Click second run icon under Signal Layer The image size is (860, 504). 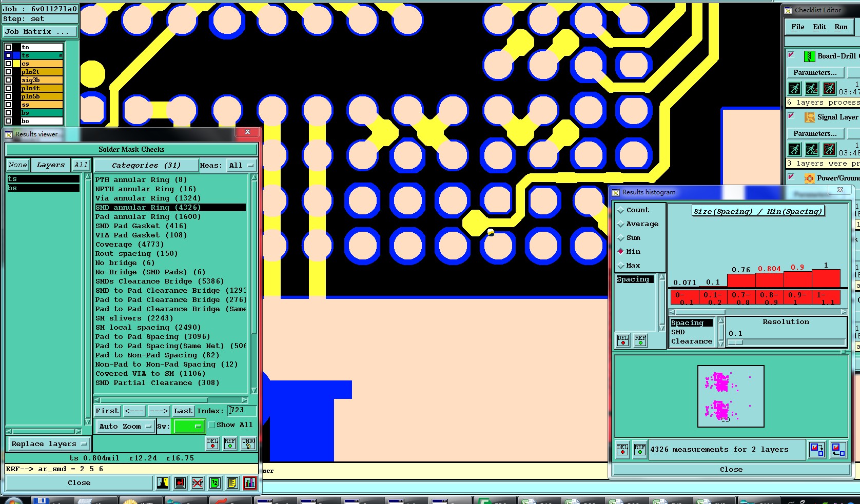coord(812,149)
